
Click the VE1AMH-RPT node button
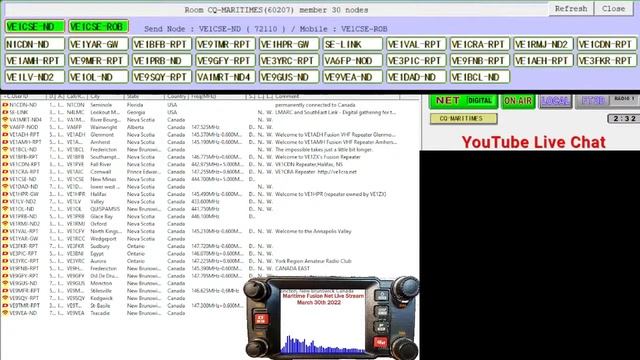35,60
